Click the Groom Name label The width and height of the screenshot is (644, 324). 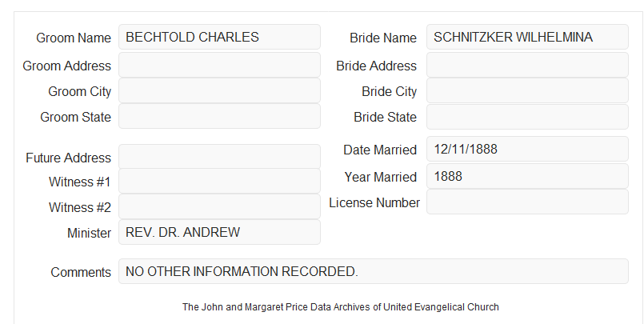(74, 38)
